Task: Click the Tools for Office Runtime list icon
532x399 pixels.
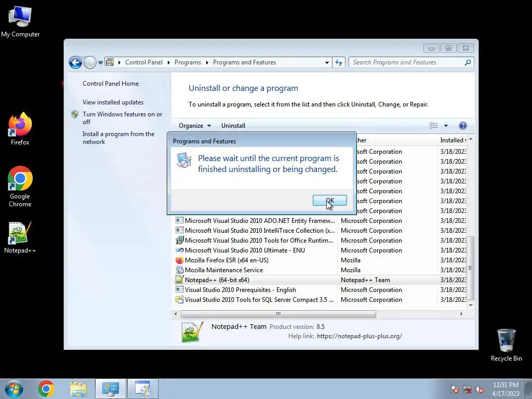Action: tap(179, 240)
